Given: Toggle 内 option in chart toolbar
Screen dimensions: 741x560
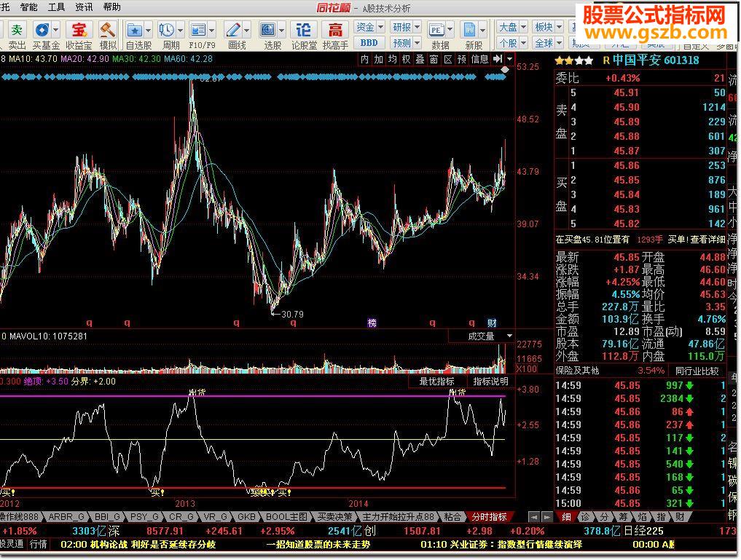Looking at the screenshot, I should pos(364,59).
